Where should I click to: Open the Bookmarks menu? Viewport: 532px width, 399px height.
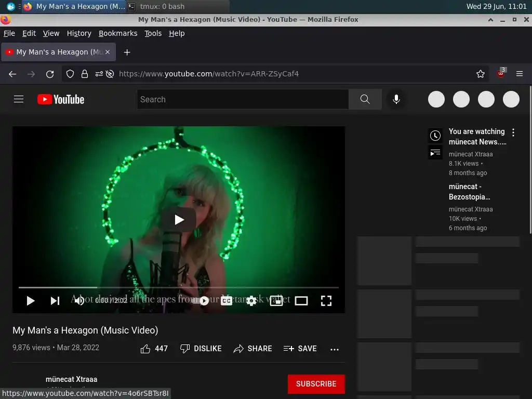(118, 33)
